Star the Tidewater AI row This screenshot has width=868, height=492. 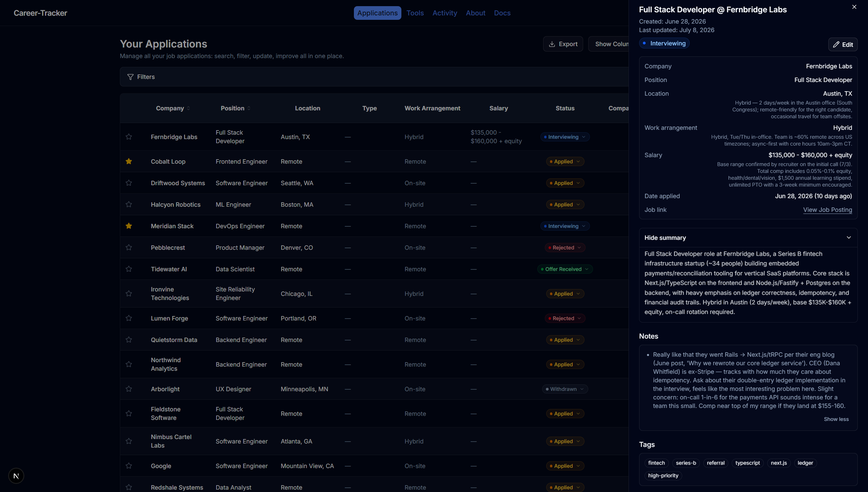point(129,269)
